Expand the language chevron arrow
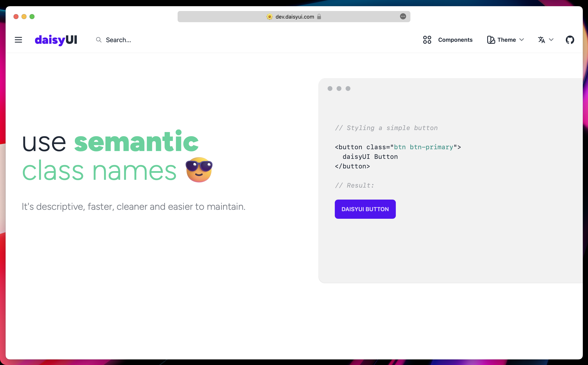 click(x=551, y=40)
